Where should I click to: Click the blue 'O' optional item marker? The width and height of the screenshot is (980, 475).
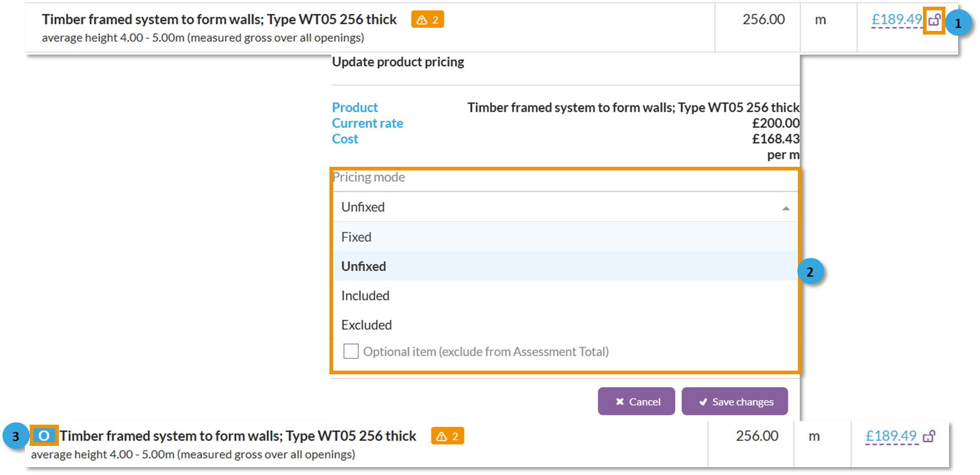click(x=44, y=436)
